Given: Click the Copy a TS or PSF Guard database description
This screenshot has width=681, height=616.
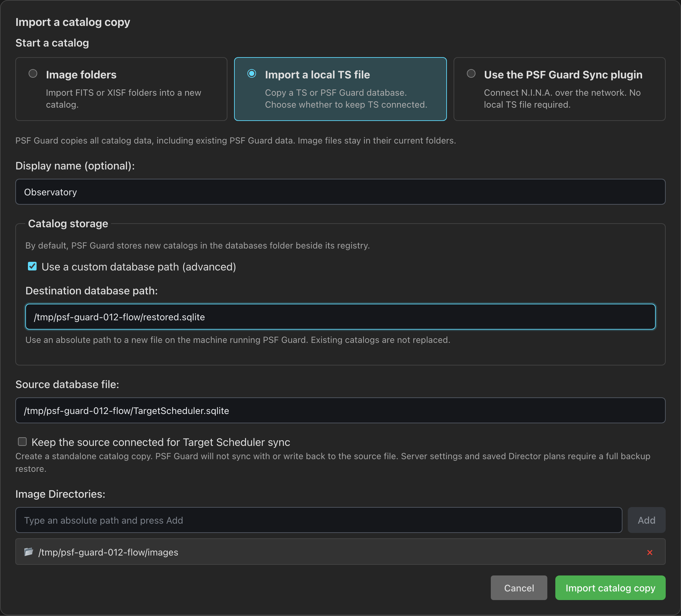Looking at the screenshot, I should coord(346,99).
